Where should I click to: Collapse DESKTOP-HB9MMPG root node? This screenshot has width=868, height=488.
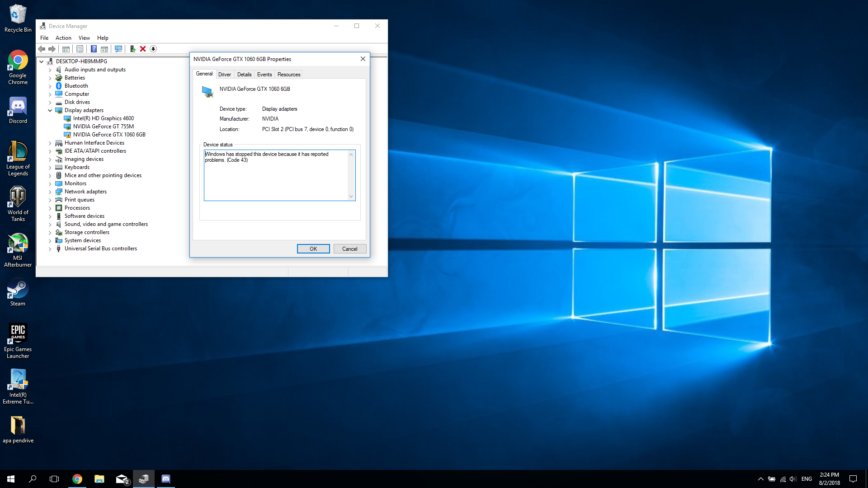42,61
